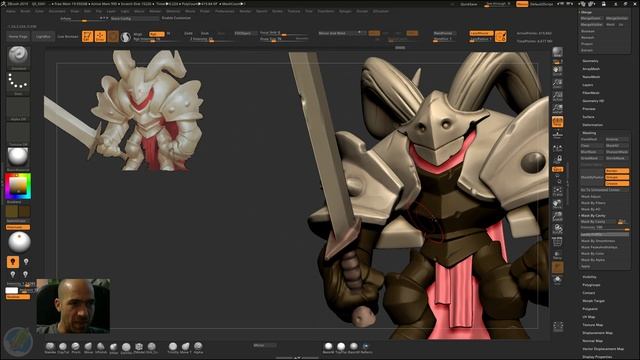The image size is (640, 360).
Task: Open the Document menu
Action: pyautogui.click(x=57, y=11)
